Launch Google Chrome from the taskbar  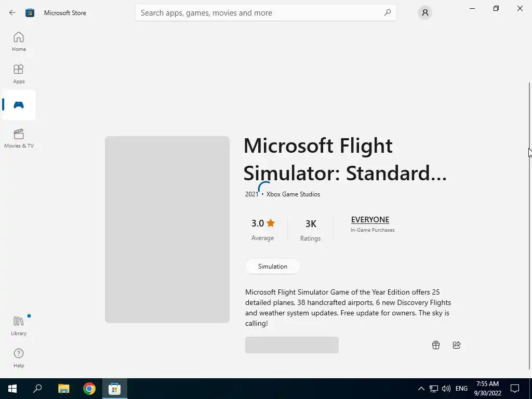coord(89,389)
